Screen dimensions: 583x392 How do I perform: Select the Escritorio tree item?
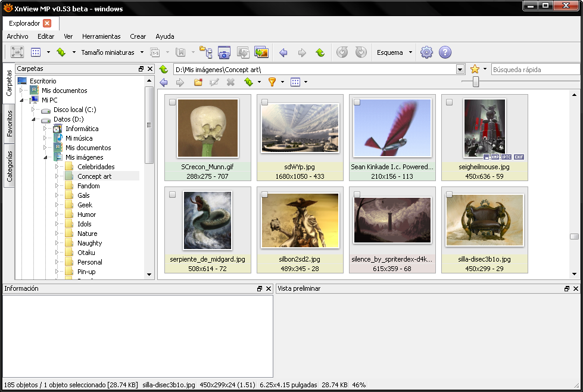pyautogui.click(x=43, y=81)
